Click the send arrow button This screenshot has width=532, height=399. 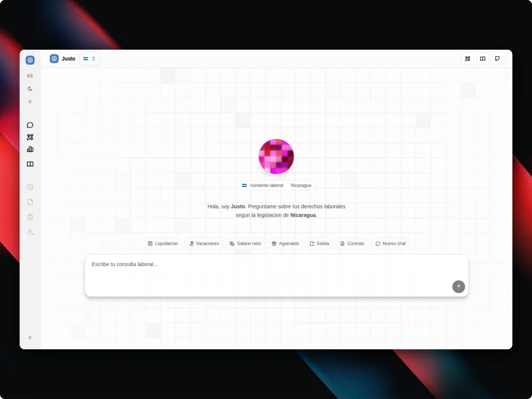458,287
